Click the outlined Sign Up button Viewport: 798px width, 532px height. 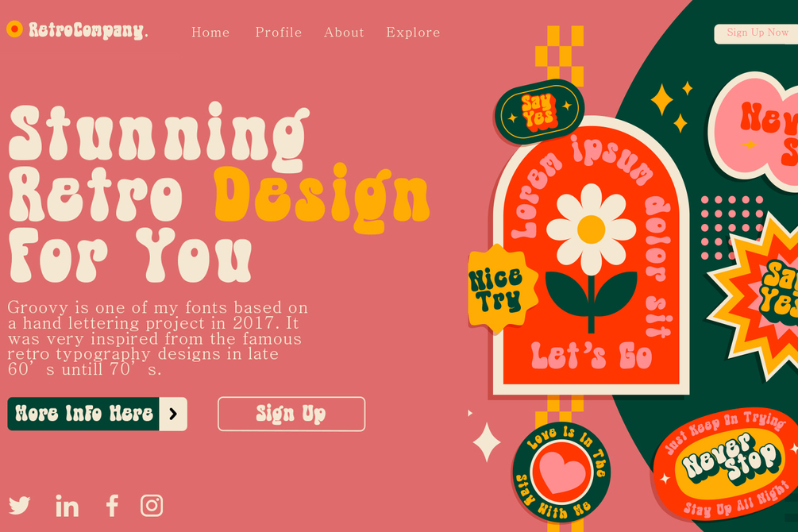pos(291,414)
